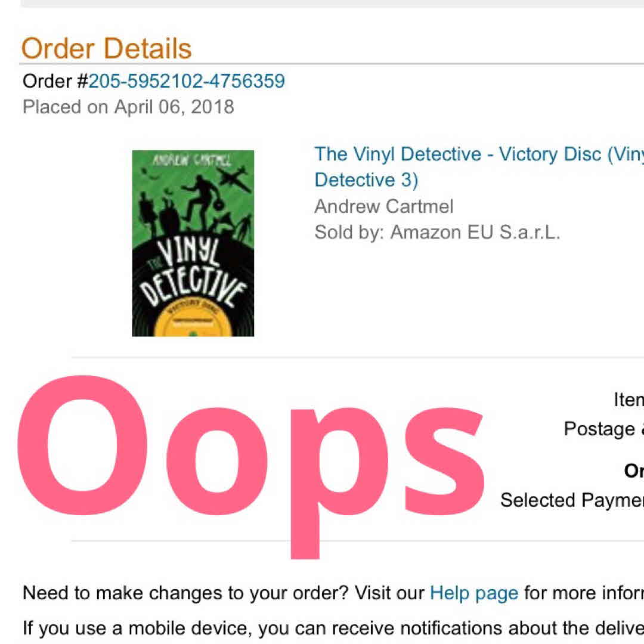Click the Vinyl Detective book cover thumbnail
Screen dimensions: 644x644
[x=193, y=243]
